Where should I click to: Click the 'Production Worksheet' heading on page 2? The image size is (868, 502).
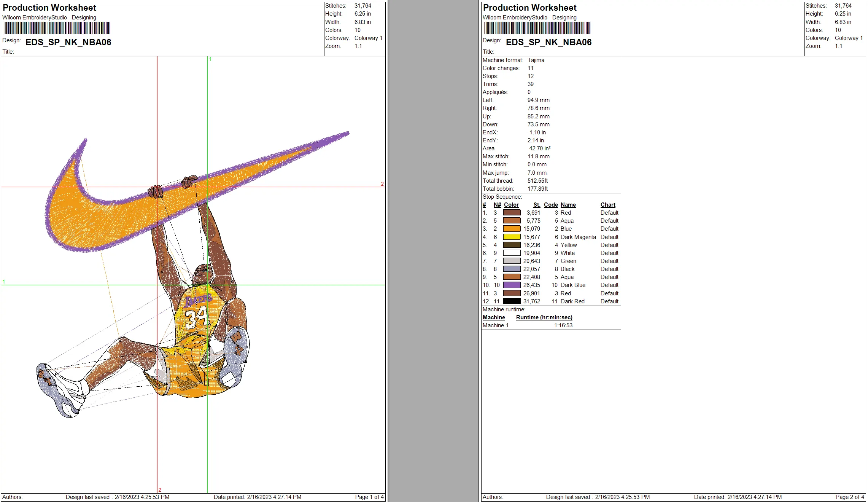pos(530,8)
